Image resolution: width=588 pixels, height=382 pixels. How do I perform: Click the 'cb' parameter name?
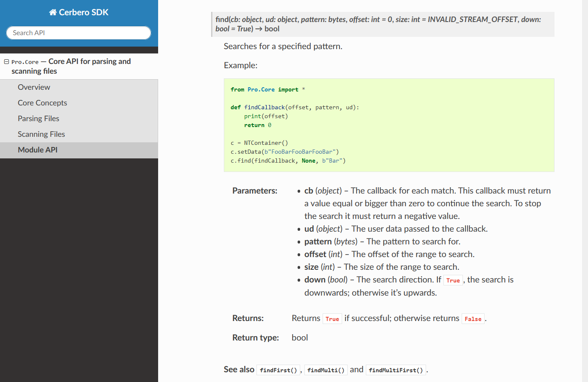309,191
